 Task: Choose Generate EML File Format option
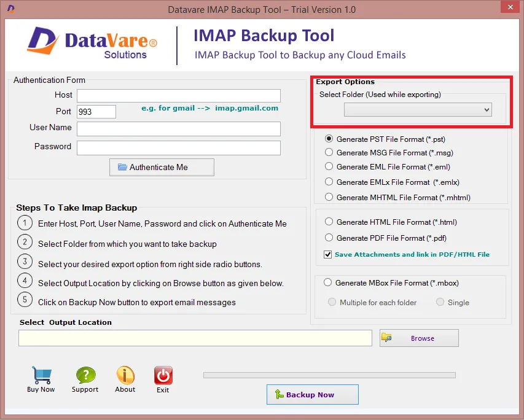329,166
